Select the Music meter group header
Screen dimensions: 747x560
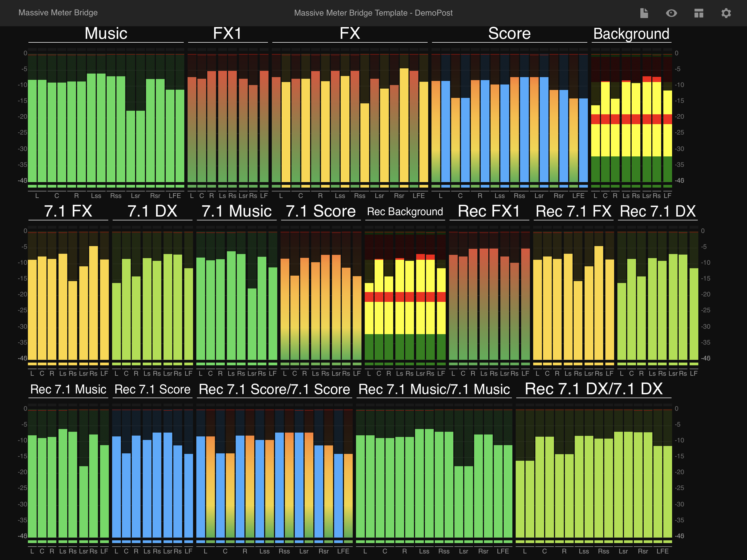click(x=106, y=33)
